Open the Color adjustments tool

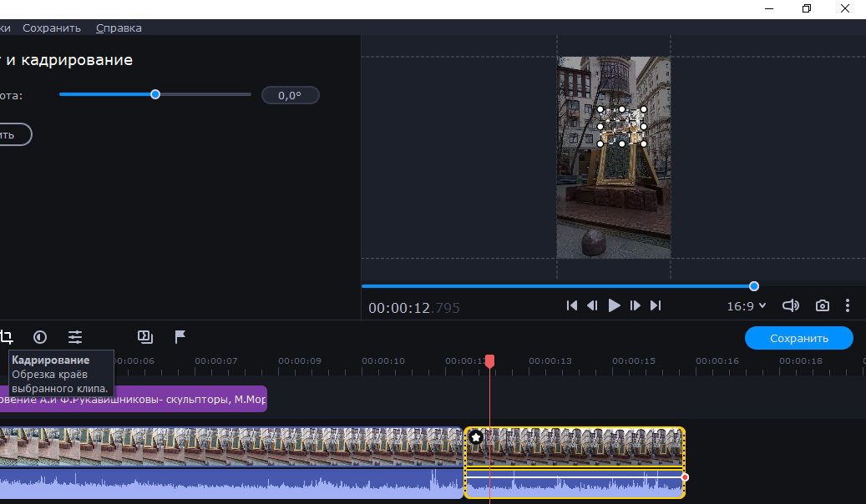pos(40,337)
